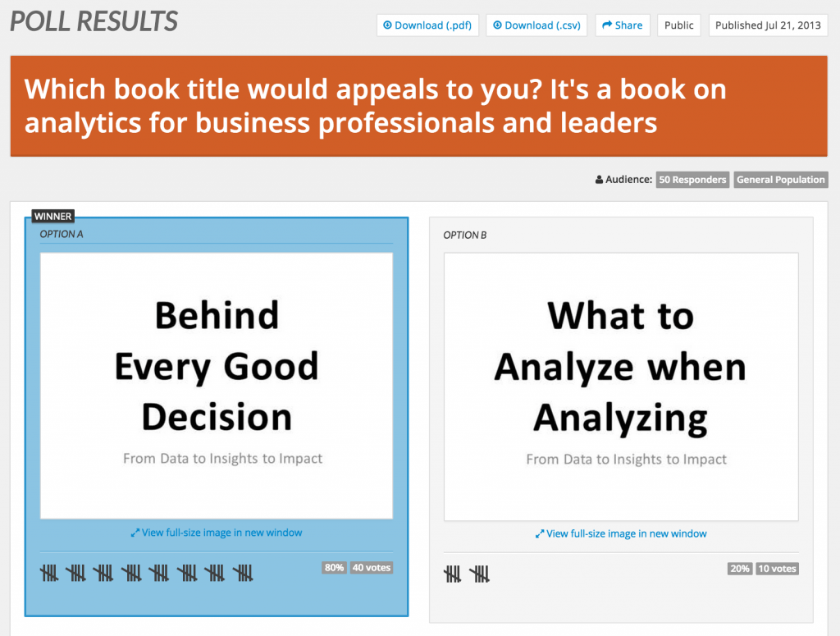The width and height of the screenshot is (840, 636).
Task: Click the Audience person icon
Action: tap(600, 180)
